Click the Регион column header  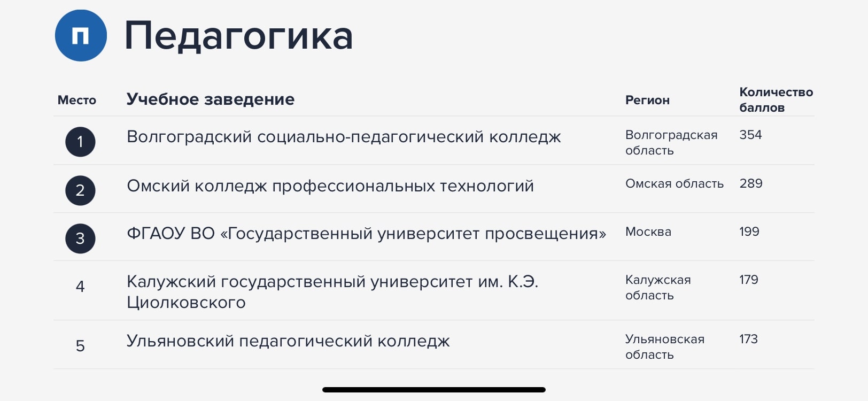[x=647, y=100]
